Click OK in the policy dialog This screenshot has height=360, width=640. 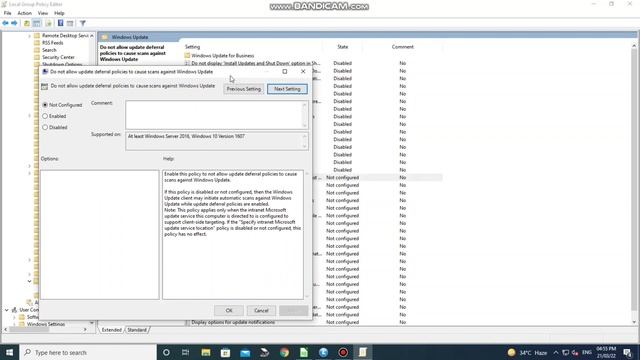[229, 311]
